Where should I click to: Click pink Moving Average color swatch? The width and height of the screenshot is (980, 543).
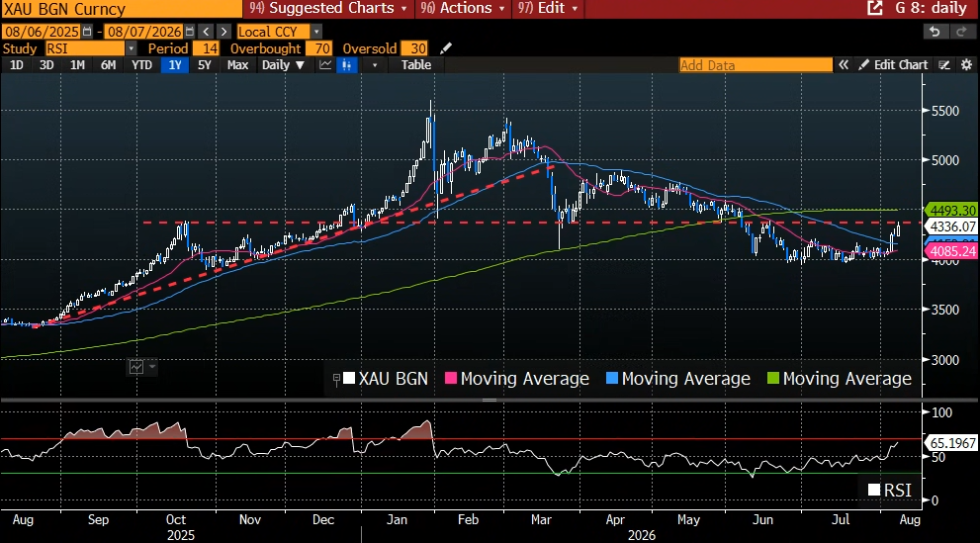450,378
